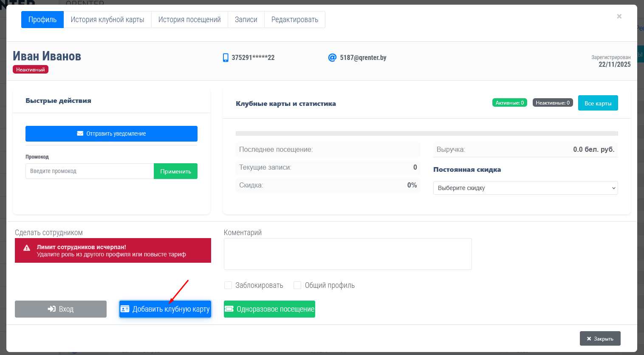Open the Редактировать tab
Image resolution: width=644 pixels, height=355 pixels.
tap(295, 20)
